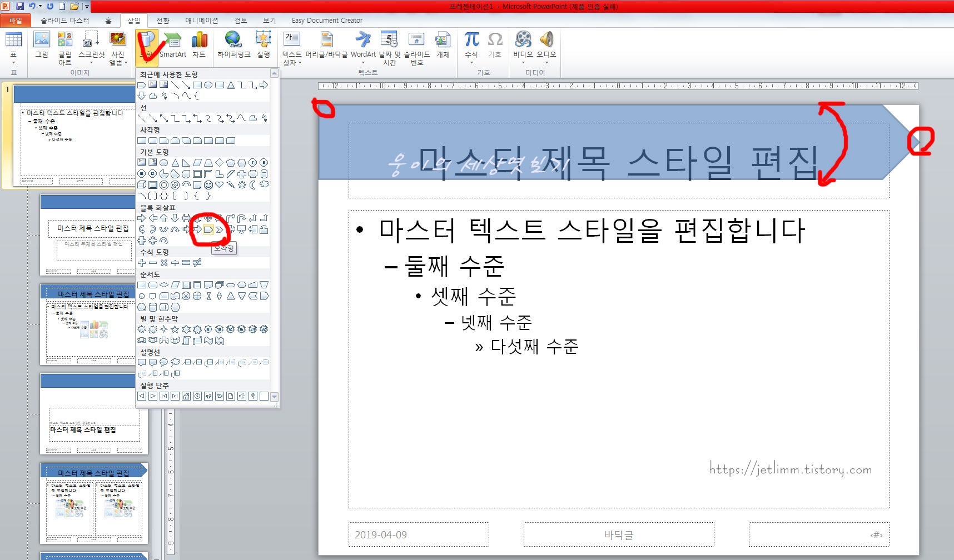The width and height of the screenshot is (954, 560).
Task: Open Customize Quick Access Toolbar dropdown
Action: click(x=87, y=7)
